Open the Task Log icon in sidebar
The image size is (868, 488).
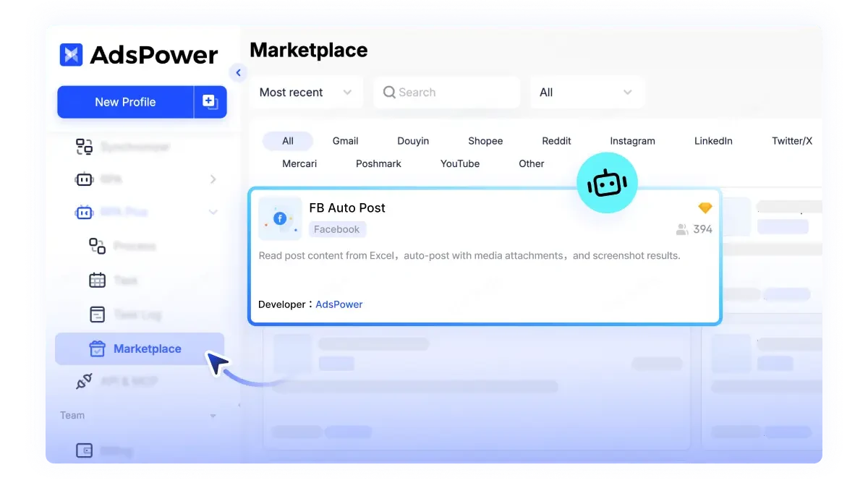[x=98, y=314]
